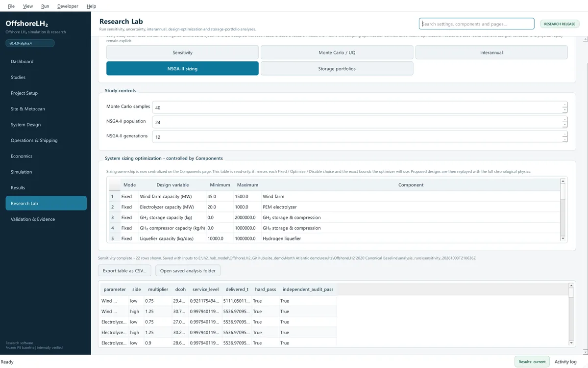Increase Monte Carlo samples with up arrow

(564, 105)
